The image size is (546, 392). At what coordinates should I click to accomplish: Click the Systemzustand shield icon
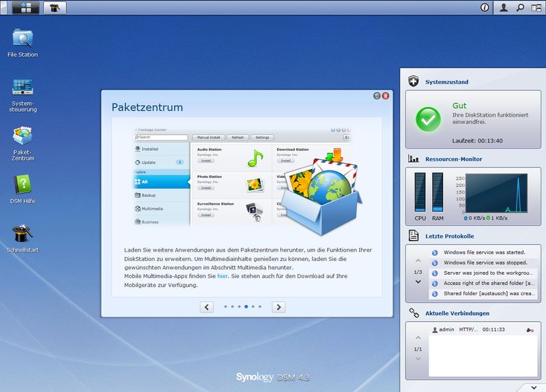click(414, 81)
